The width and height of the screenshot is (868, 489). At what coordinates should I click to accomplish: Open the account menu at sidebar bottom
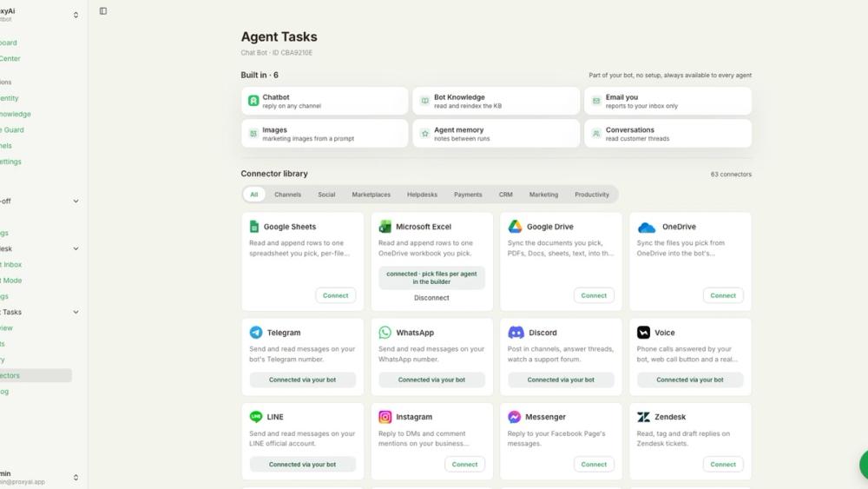[76, 478]
